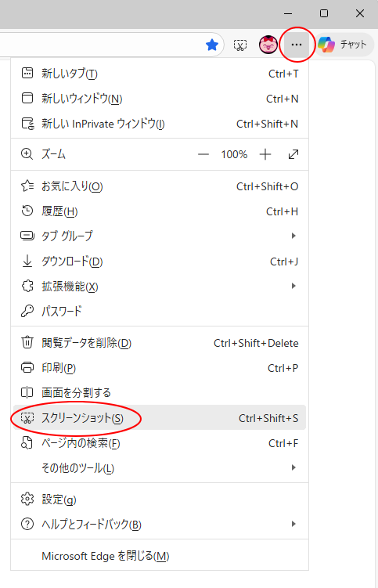Screen dimensions: 378x588
Task: Click the Ctrl+Shift+Delete shortcut text
Action: [x=256, y=343]
